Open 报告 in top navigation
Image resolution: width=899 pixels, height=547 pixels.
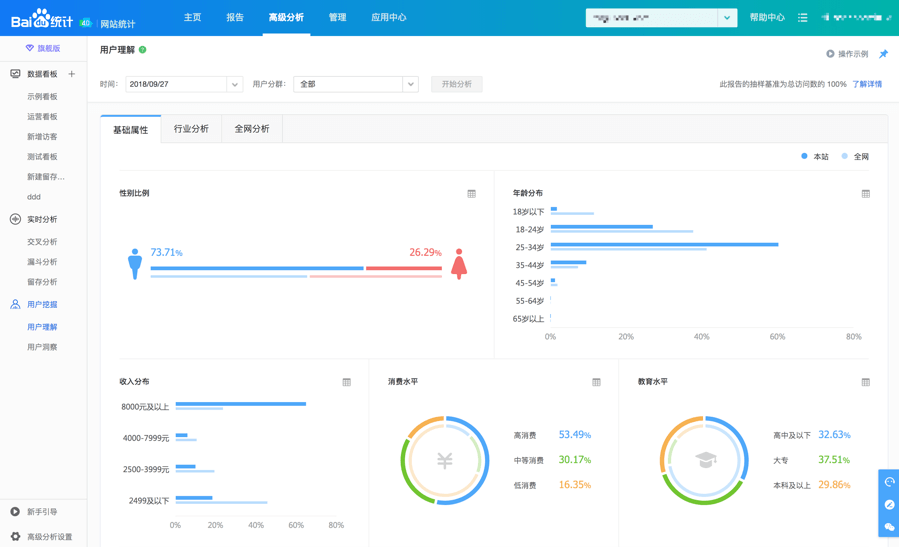235,17
